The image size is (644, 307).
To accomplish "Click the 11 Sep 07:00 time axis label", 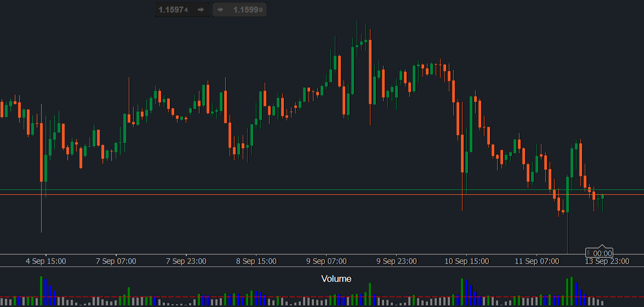I will tap(537, 261).
